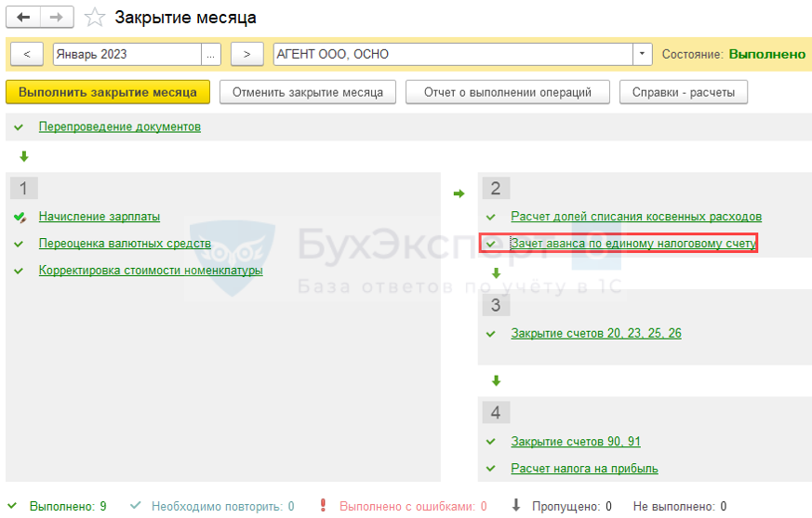
Task: Expand the organization dropdown arrow
Action: click(642, 54)
